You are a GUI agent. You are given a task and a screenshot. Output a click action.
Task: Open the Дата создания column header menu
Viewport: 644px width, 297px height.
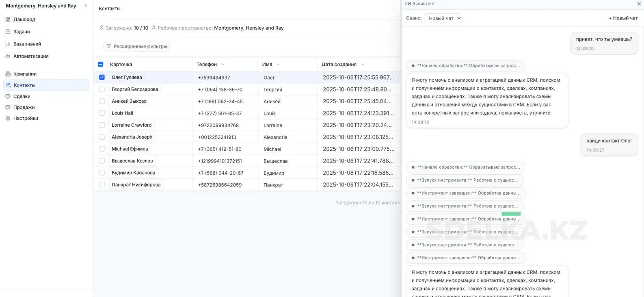tap(363, 65)
